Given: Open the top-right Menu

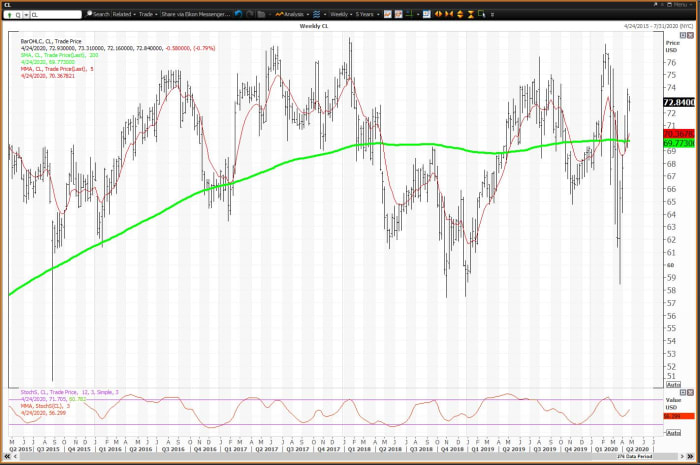Looking at the screenshot, I should point(681,4).
